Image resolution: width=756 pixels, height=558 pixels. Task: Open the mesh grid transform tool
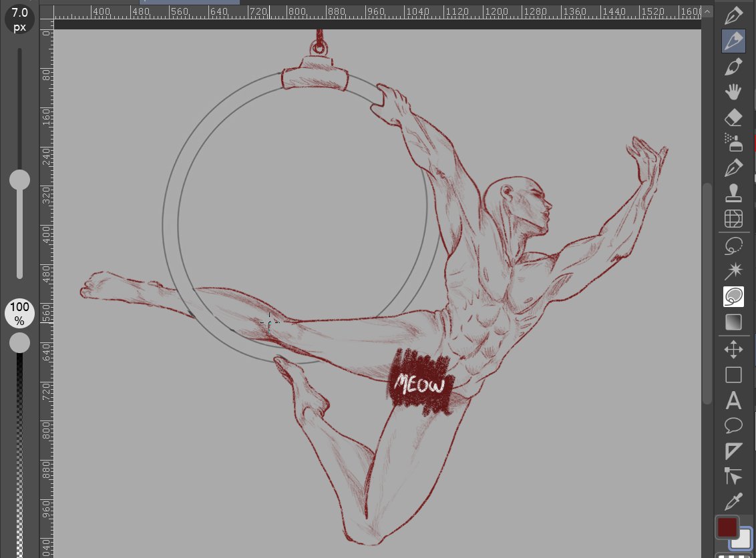tap(733, 218)
